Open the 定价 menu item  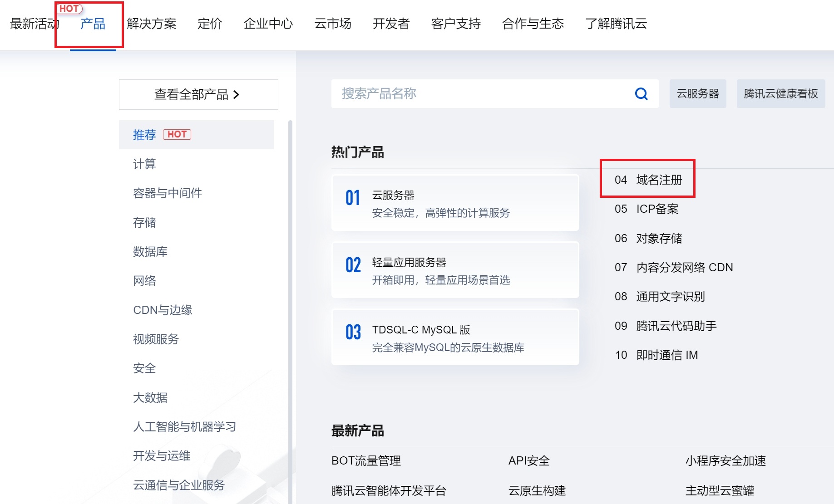(x=210, y=24)
